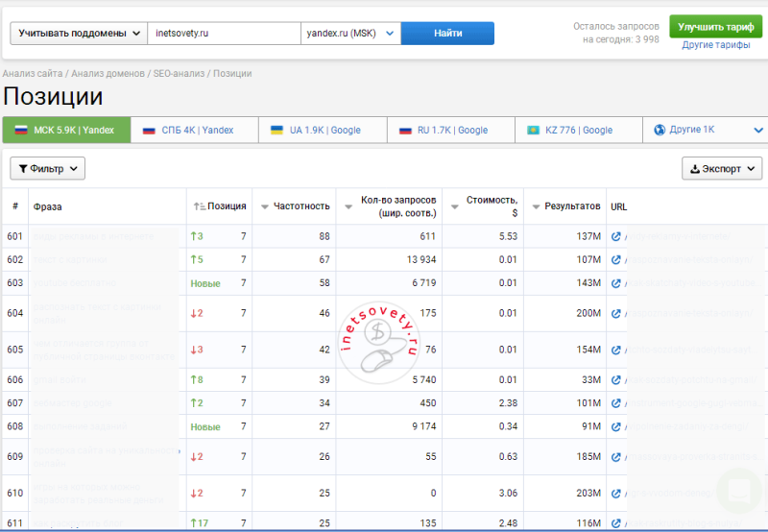Switch to RU 1.7K Google tab

451,130
